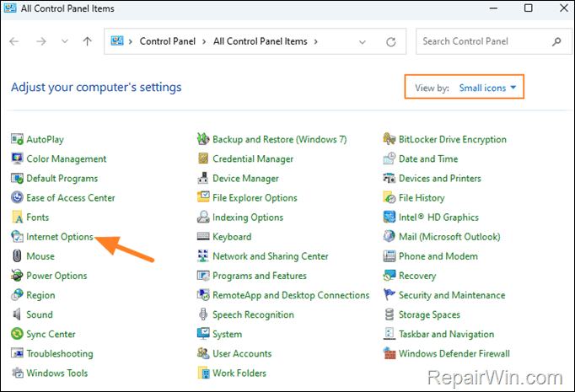
Task: Click the Windows Defender Firewall brick icon
Action: (390, 353)
